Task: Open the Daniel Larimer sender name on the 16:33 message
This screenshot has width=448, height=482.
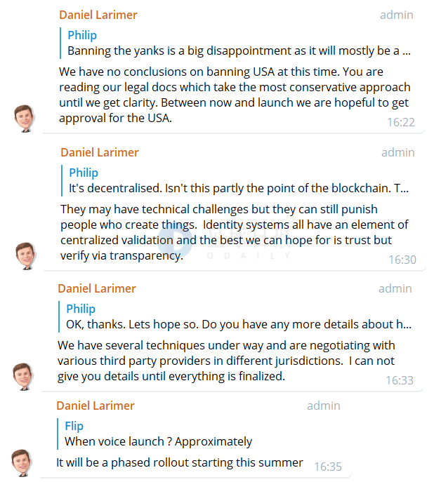Action: point(97,288)
